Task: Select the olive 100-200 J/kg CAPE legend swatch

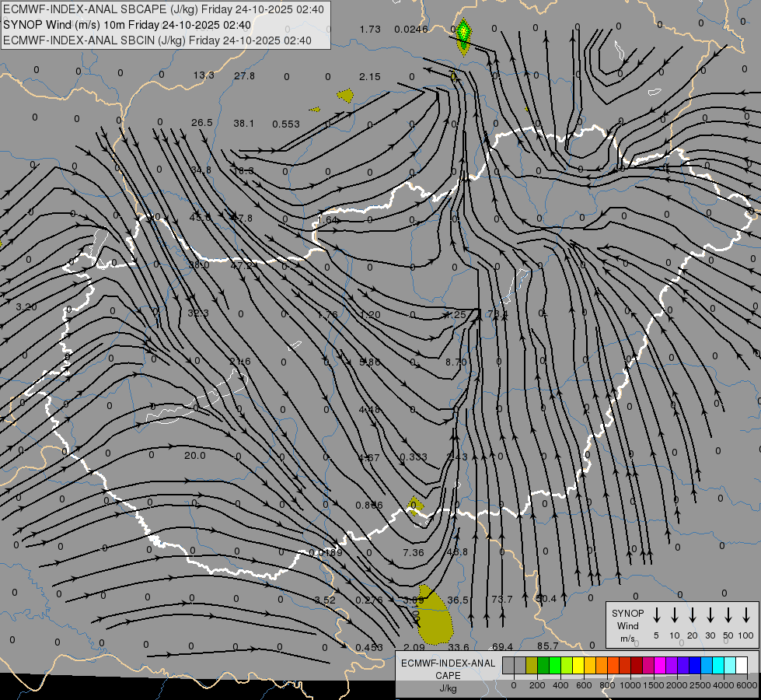Action: tap(532, 666)
